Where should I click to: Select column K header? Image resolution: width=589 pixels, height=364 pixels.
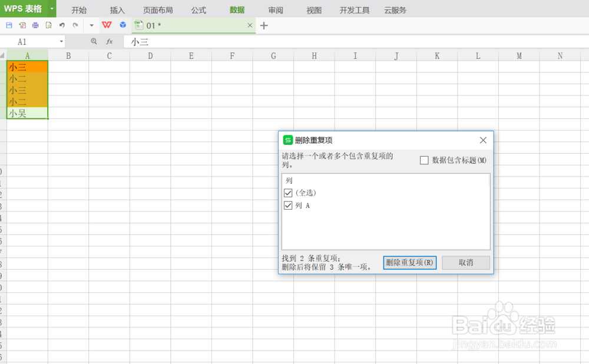point(437,55)
